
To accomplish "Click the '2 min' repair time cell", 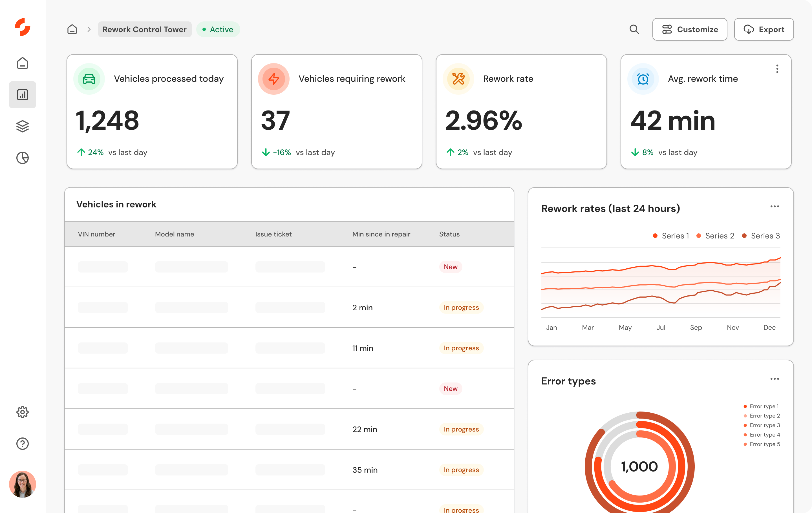I will [x=362, y=308].
